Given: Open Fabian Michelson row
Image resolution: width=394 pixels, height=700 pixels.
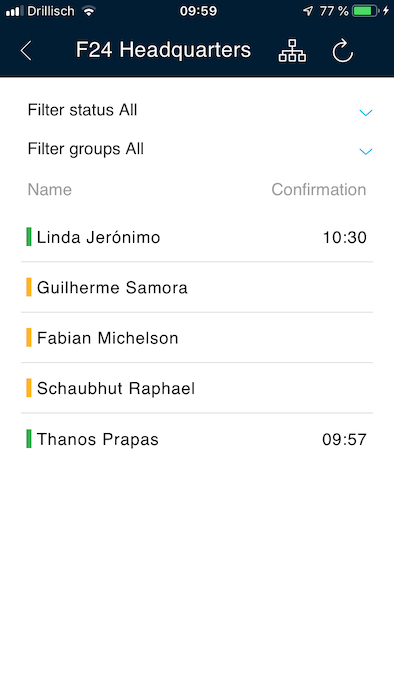Looking at the screenshot, I should [x=197, y=338].
